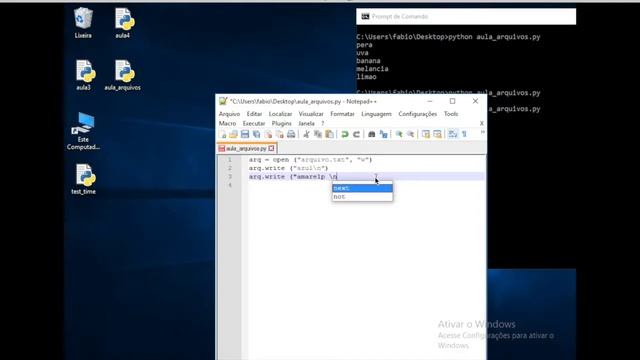Click the Synchronize vertical scrolling icon
640x360 pixels.
tap(426, 134)
